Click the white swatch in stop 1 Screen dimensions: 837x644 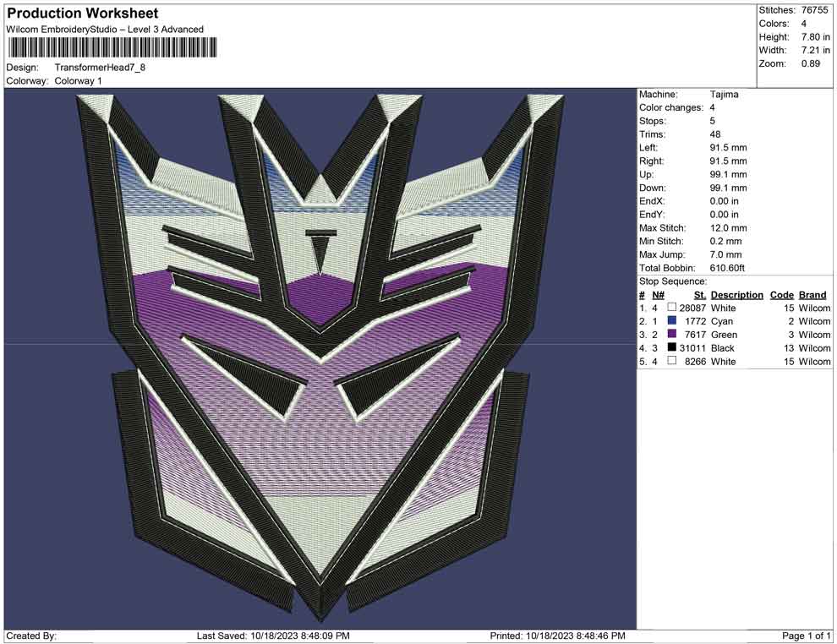672,308
